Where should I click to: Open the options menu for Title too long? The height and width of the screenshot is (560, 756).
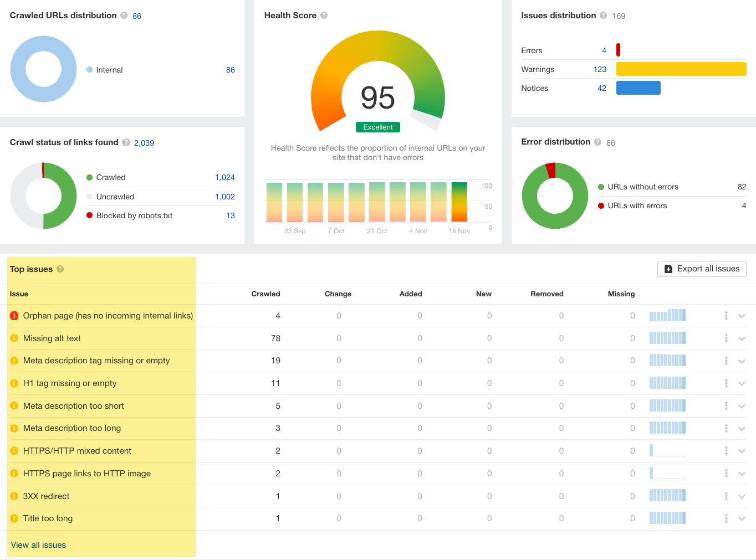(726, 518)
